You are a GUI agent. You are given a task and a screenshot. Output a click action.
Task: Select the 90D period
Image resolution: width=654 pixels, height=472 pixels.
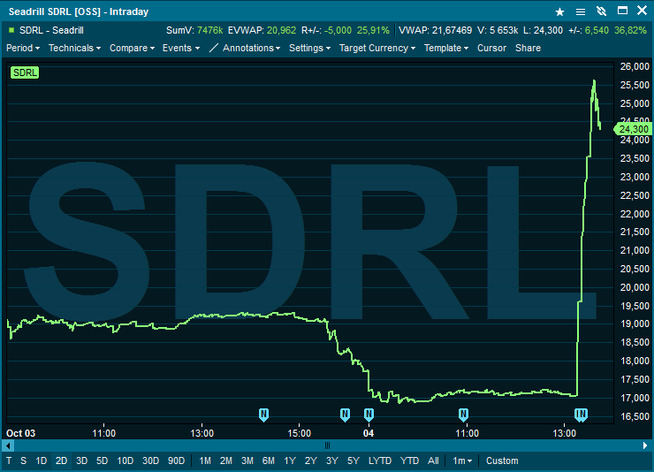coord(176,461)
